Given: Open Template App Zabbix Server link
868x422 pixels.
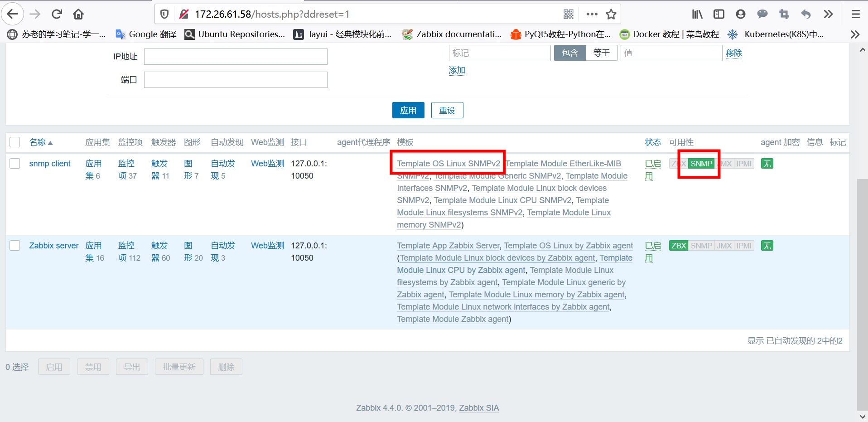Looking at the screenshot, I should pos(448,246).
